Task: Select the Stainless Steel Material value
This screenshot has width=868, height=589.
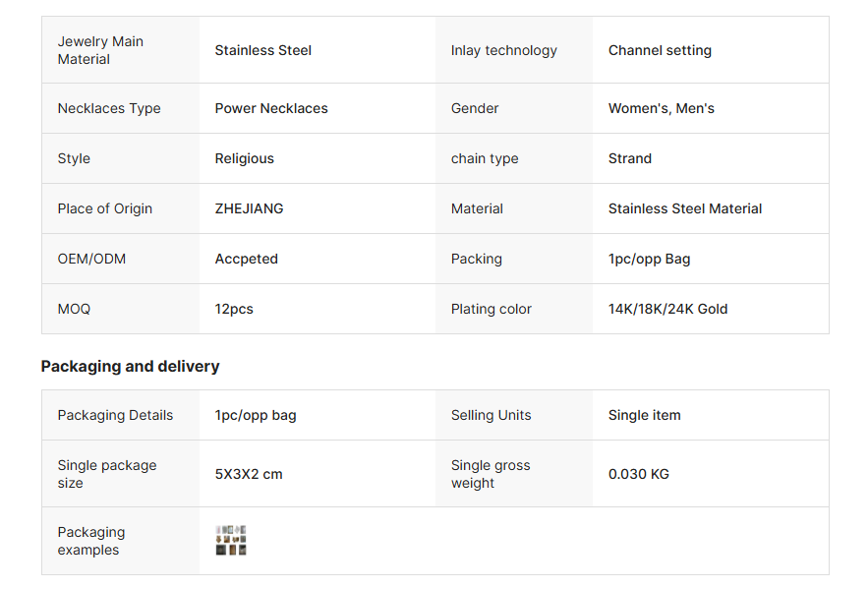Action: coord(685,208)
